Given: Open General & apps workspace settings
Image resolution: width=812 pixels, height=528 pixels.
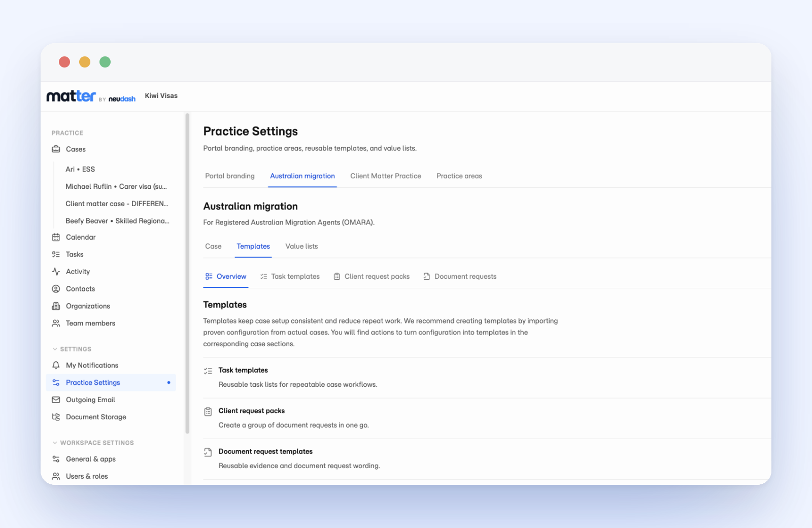Looking at the screenshot, I should (x=111, y=459).
